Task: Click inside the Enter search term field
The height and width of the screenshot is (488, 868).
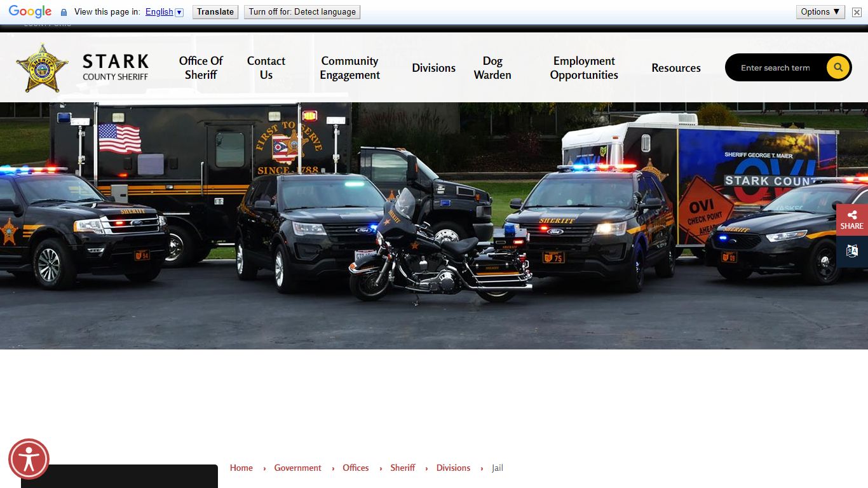Action: coord(775,68)
